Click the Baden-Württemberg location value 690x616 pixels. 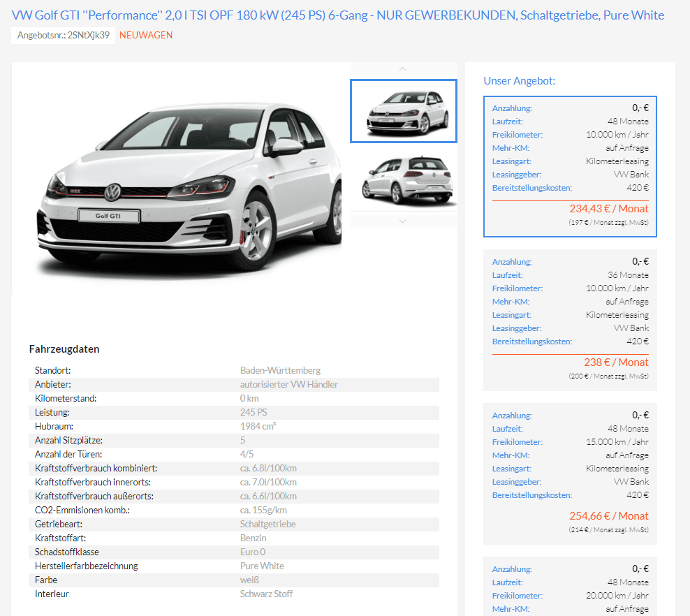click(280, 370)
